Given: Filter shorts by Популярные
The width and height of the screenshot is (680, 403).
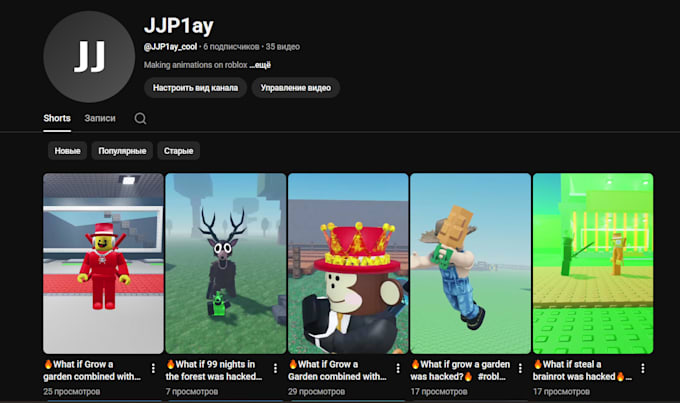Looking at the screenshot, I should (x=122, y=151).
